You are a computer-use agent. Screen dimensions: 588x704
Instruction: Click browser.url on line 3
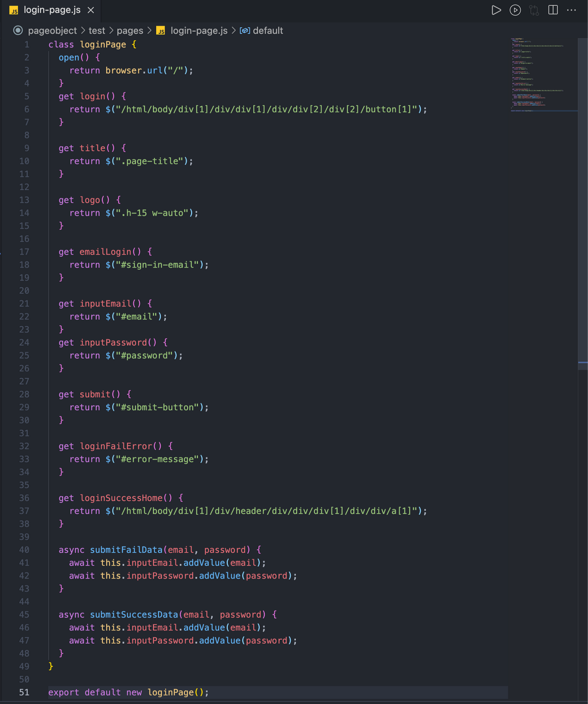click(134, 70)
